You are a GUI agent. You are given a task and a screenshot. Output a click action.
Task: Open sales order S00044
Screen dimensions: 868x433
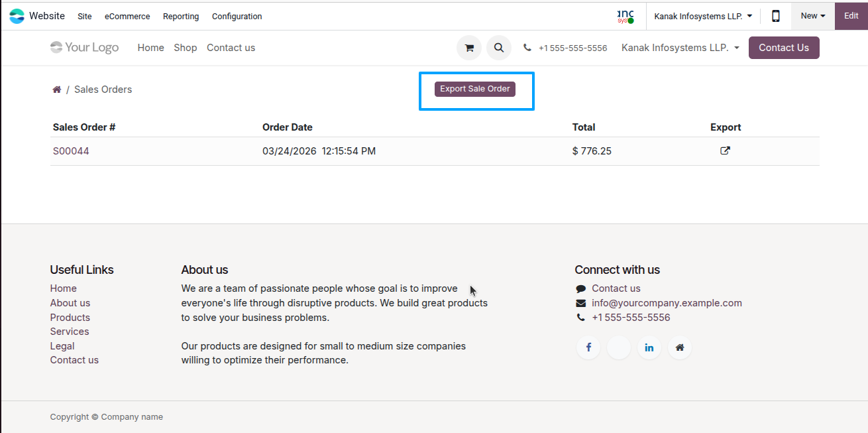tap(71, 151)
